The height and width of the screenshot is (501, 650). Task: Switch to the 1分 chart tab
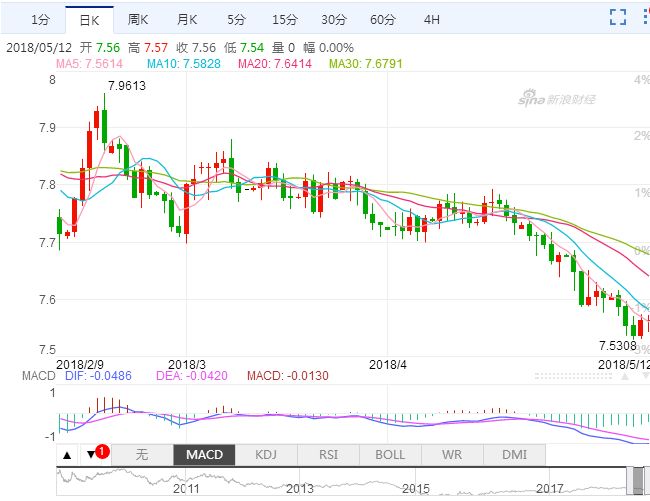(x=40, y=20)
